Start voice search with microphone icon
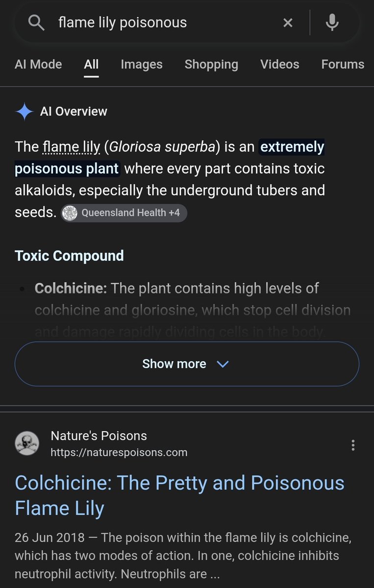Viewport: 374px width, 588px height. pyautogui.click(x=332, y=23)
